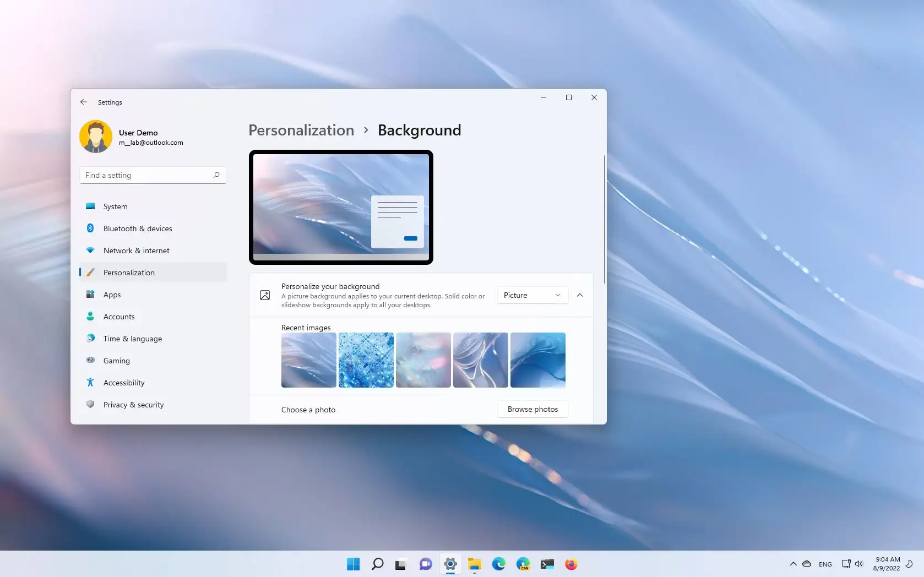The height and width of the screenshot is (577, 924).
Task: Select Accessibility in the sidebar
Action: [124, 383]
